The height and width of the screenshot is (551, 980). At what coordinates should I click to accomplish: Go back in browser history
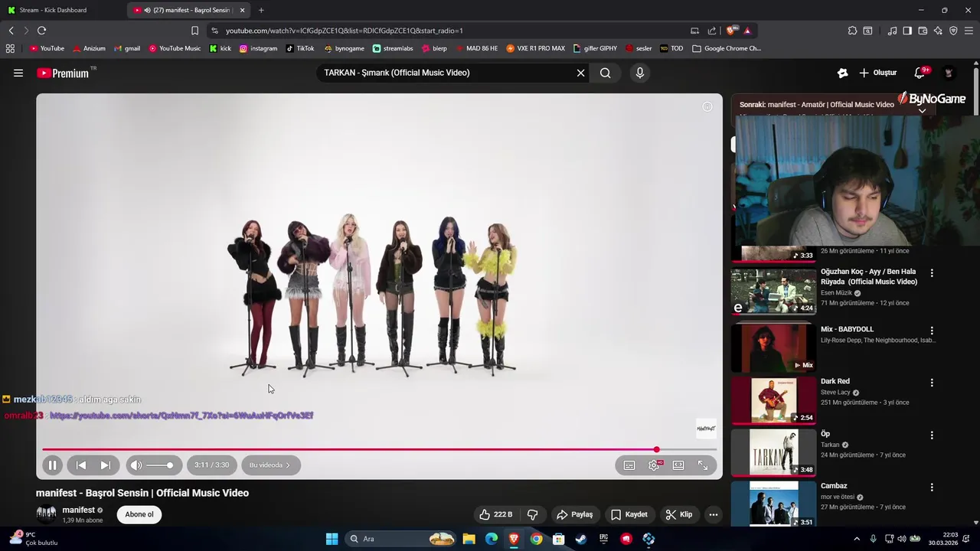pyautogui.click(x=11, y=31)
